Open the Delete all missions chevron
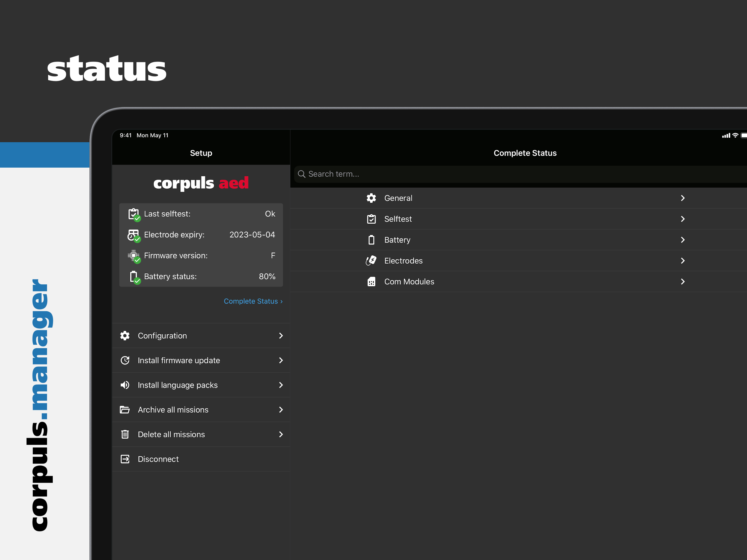The height and width of the screenshot is (560, 747). tap(281, 434)
